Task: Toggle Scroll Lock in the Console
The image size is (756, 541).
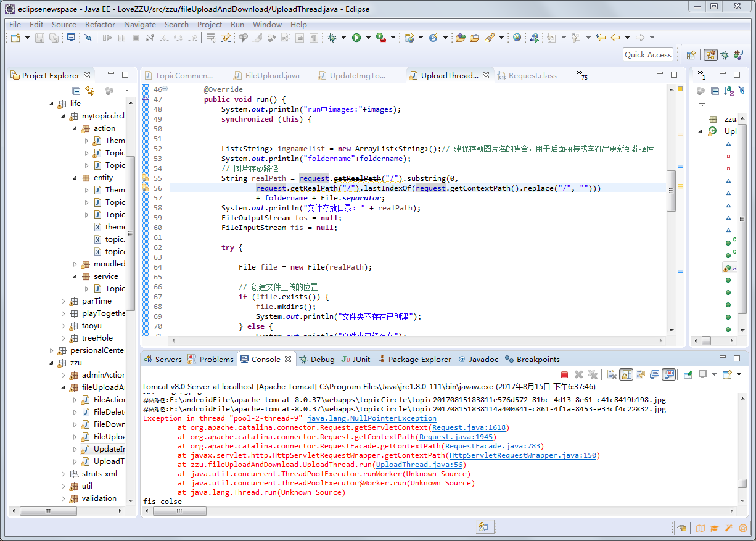Action: (x=626, y=374)
